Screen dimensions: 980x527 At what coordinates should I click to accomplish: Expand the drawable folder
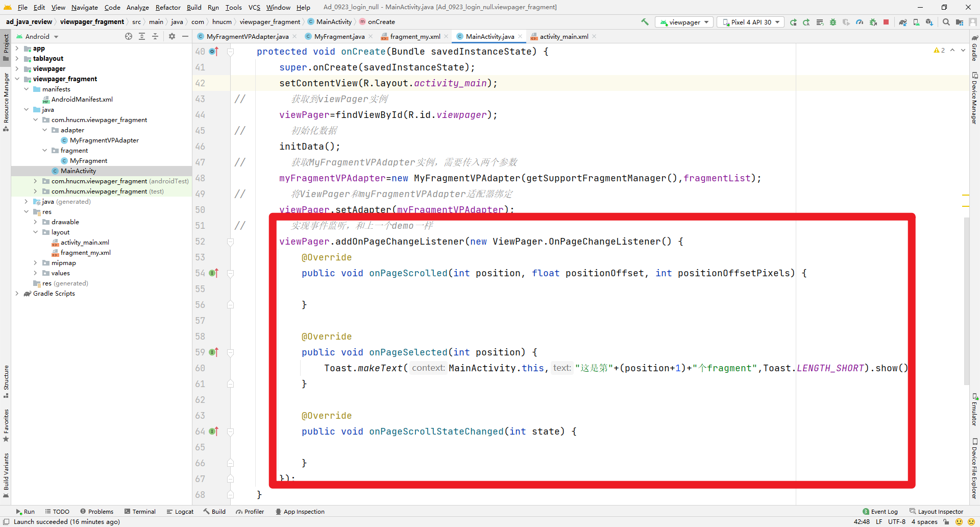(35, 222)
